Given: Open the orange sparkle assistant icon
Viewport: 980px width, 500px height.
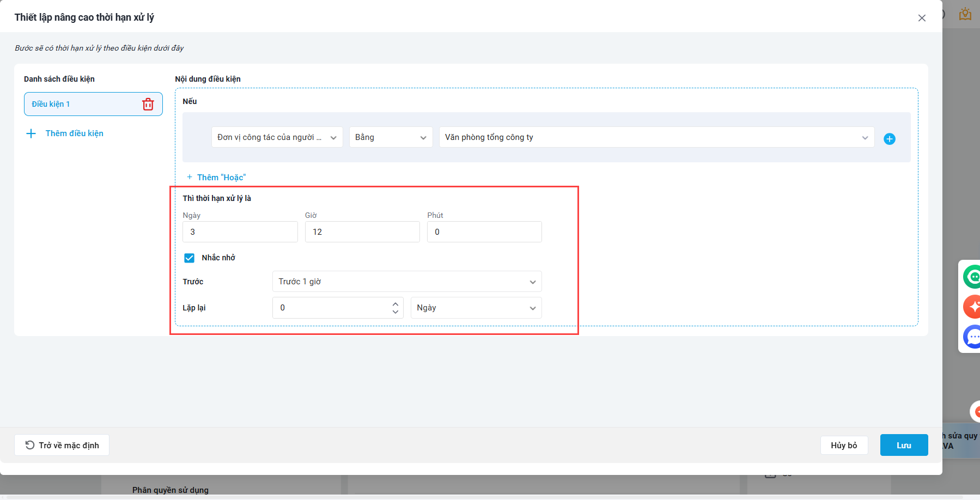Looking at the screenshot, I should pyautogui.click(x=972, y=307).
